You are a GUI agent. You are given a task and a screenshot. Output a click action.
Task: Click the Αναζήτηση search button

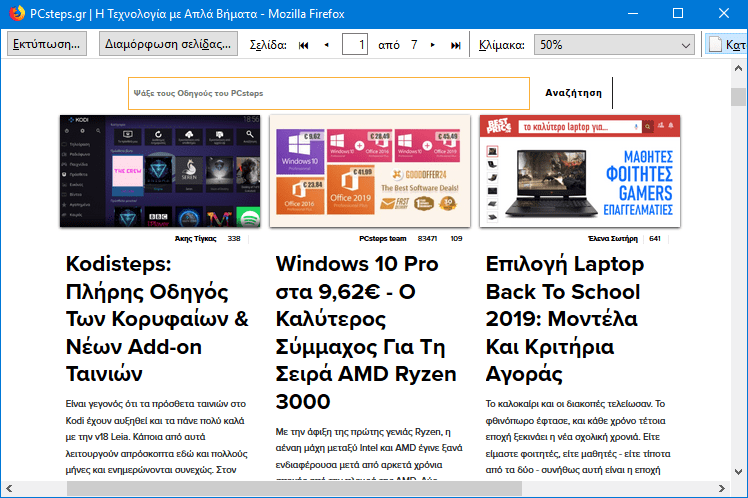click(573, 93)
